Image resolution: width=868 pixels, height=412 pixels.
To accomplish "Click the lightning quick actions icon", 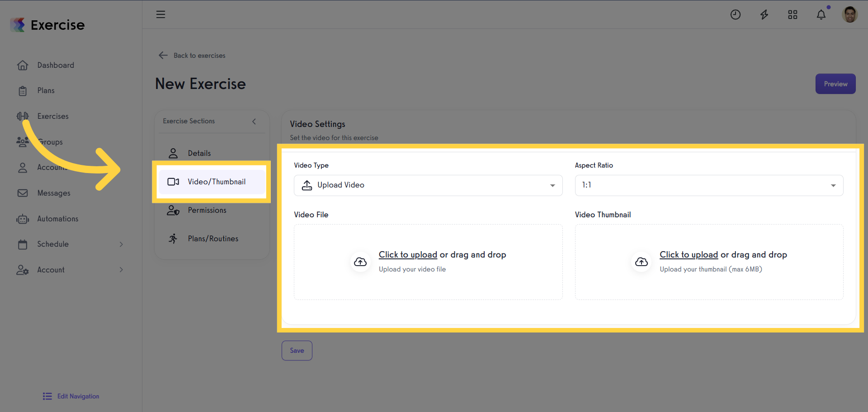I will point(764,14).
